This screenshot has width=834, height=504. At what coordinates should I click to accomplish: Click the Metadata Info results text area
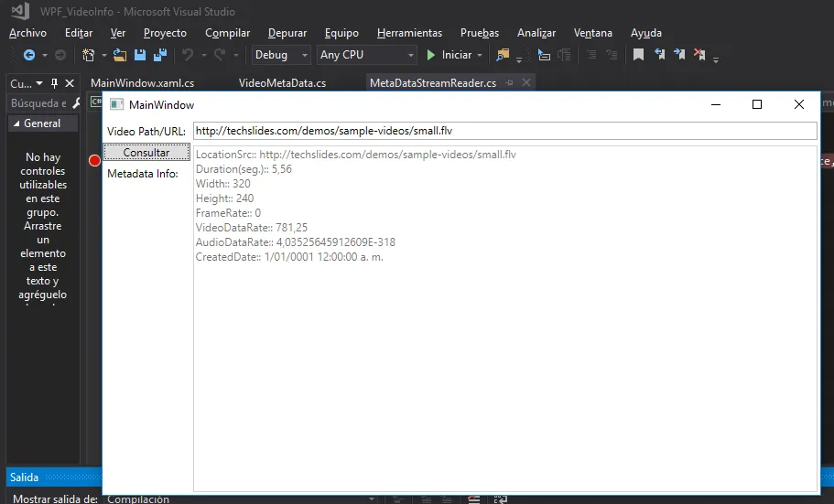(504, 318)
